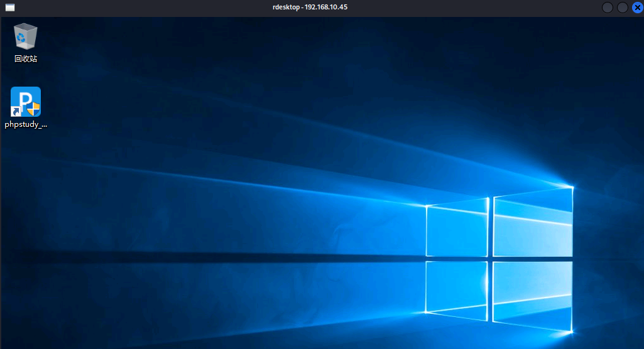Select the phpstudy shortcut icon
Screen dimensions: 644x349
coord(26,102)
